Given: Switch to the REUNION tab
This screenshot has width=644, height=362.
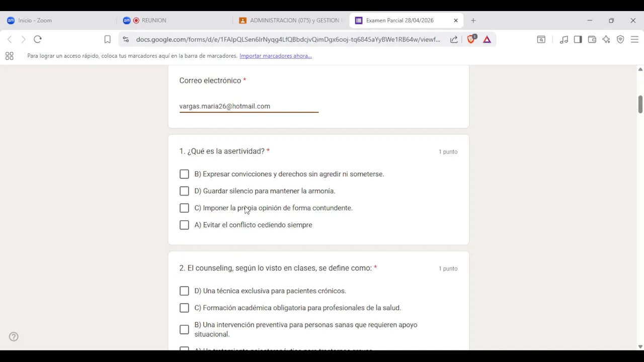Looking at the screenshot, I should tap(175, 21).
